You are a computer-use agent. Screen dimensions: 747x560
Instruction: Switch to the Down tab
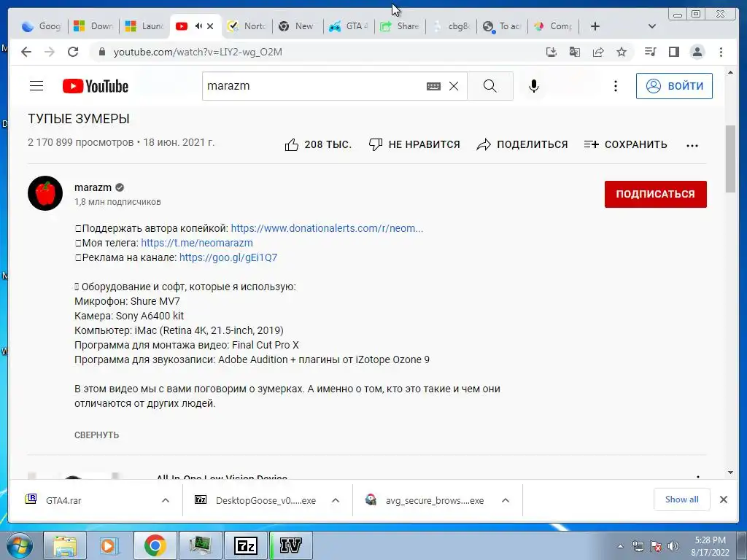click(94, 26)
